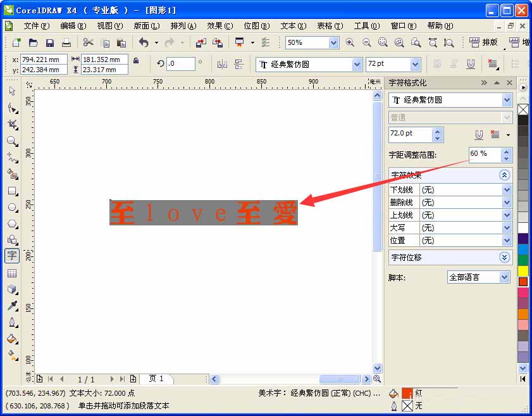Open font dropdown in character formatting docker
The width and height of the screenshot is (532, 416).
tap(507, 100)
